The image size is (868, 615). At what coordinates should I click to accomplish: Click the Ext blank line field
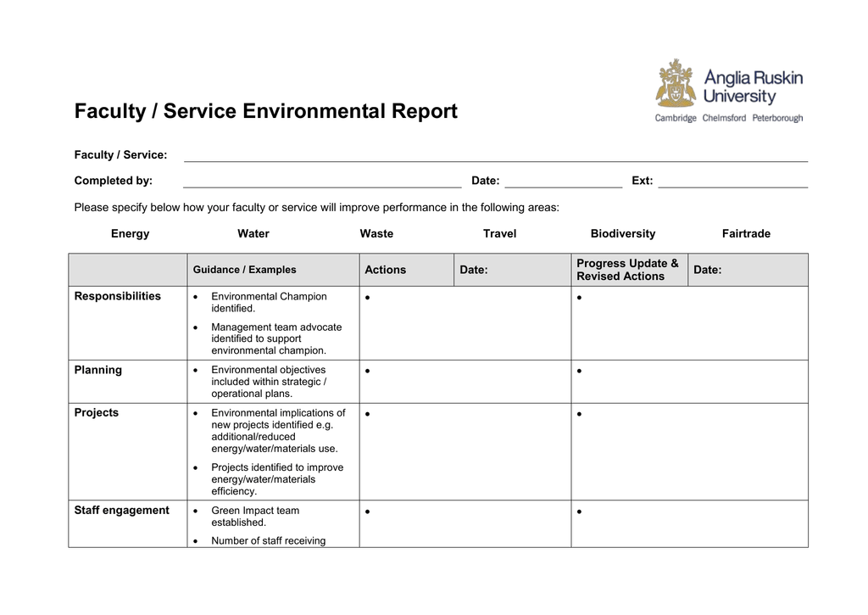tap(733, 182)
